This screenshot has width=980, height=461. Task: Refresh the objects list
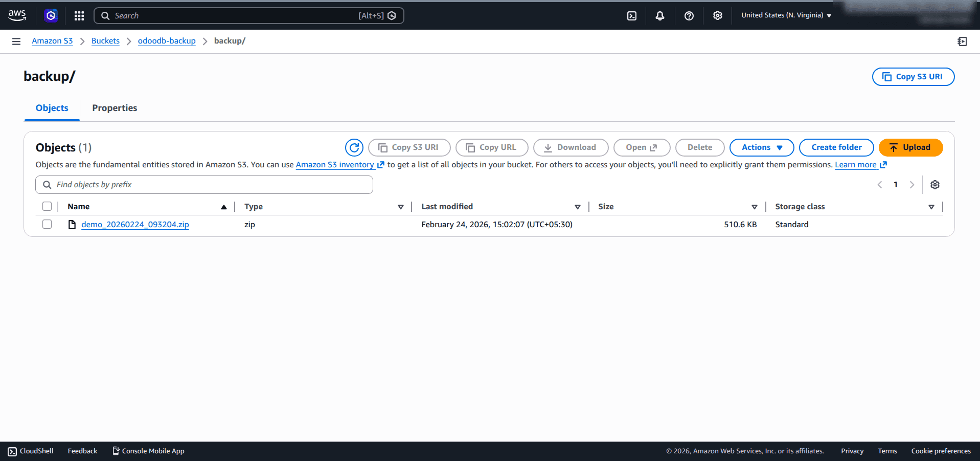(354, 147)
